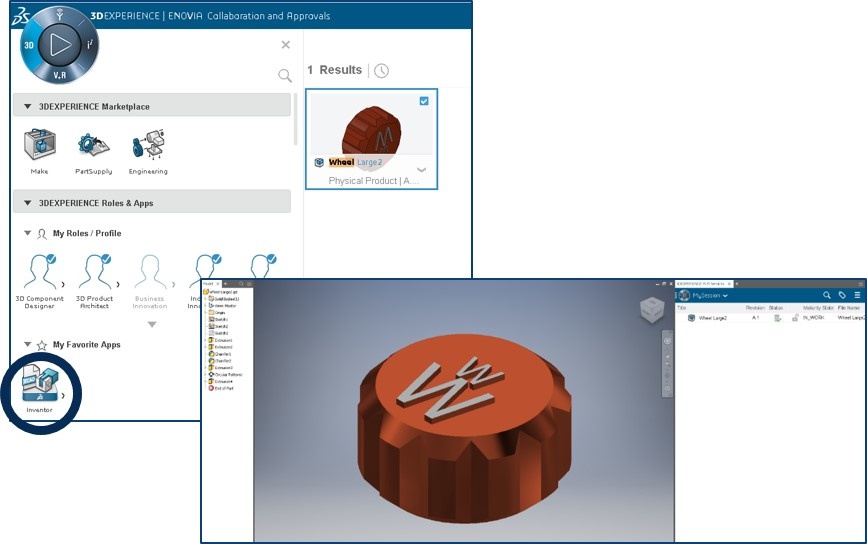Image resolution: width=867 pixels, height=544 pixels.
Task: Open the Engineering marketplace app
Action: (148, 153)
